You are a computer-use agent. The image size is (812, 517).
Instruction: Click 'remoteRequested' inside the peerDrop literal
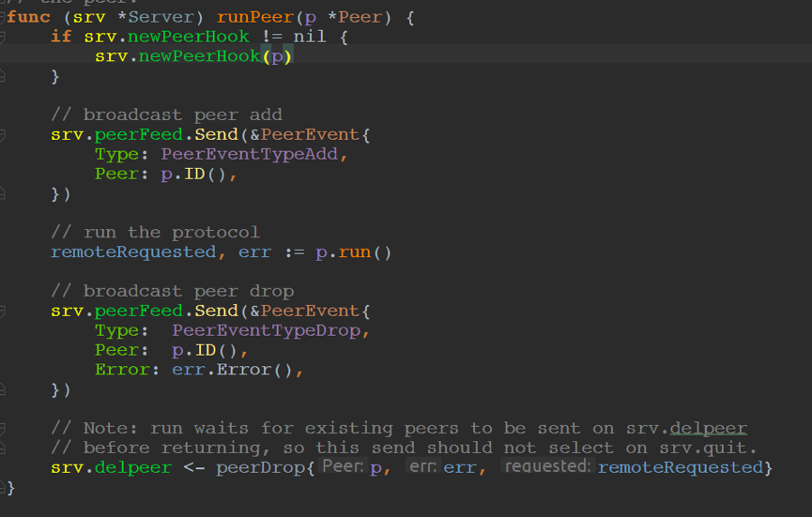pyautogui.click(x=681, y=468)
